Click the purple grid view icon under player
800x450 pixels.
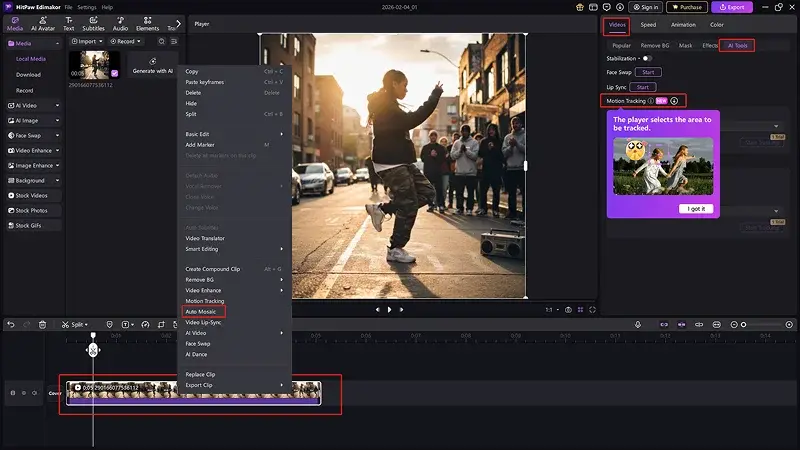(x=580, y=310)
